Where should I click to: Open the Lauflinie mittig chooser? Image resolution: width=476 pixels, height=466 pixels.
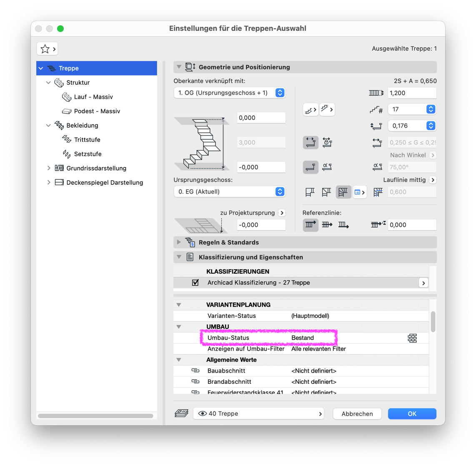coord(433,180)
